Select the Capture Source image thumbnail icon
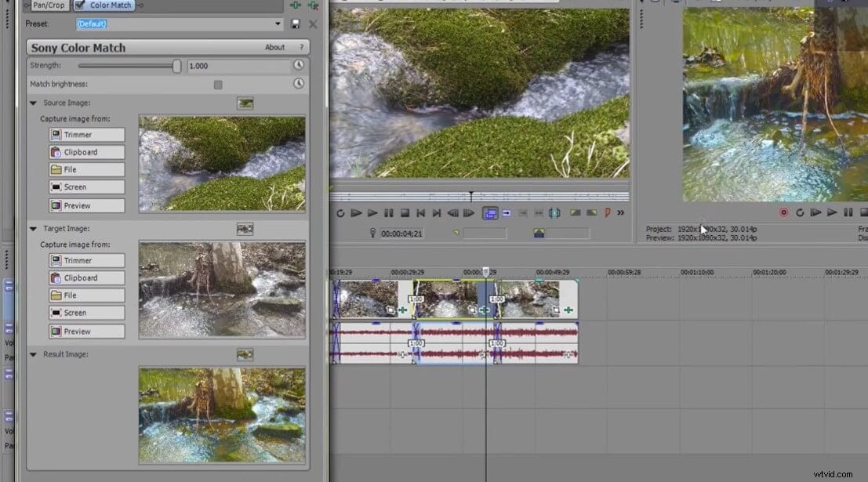868x482 pixels. (x=245, y=103)
